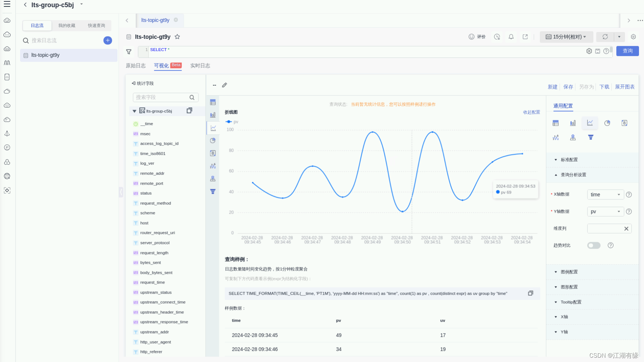The height and width of the screenshot is (362, 644).
Task: Open the hamburger menu icon
Action: (7, 4)
